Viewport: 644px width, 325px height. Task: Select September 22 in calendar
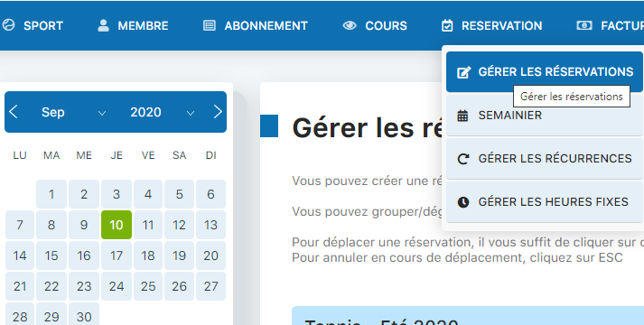51,286
